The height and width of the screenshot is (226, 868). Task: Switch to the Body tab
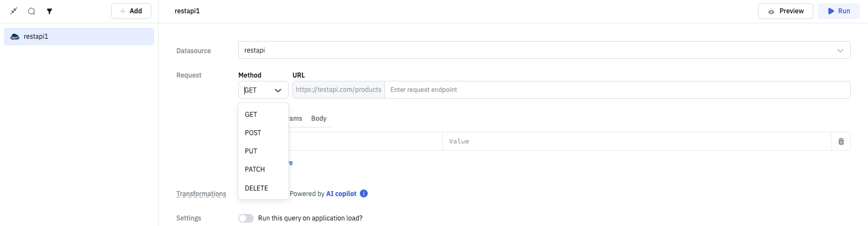pos(318,119)
